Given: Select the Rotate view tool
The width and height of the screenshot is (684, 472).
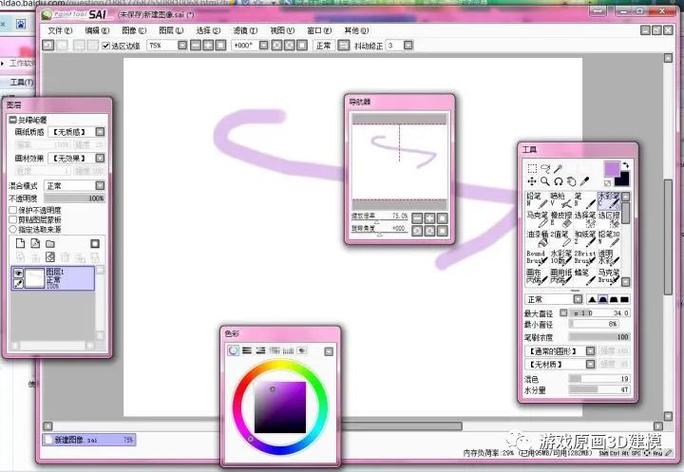Looking at the screenshot, I should pyautogui.click(x=558, y=181).
